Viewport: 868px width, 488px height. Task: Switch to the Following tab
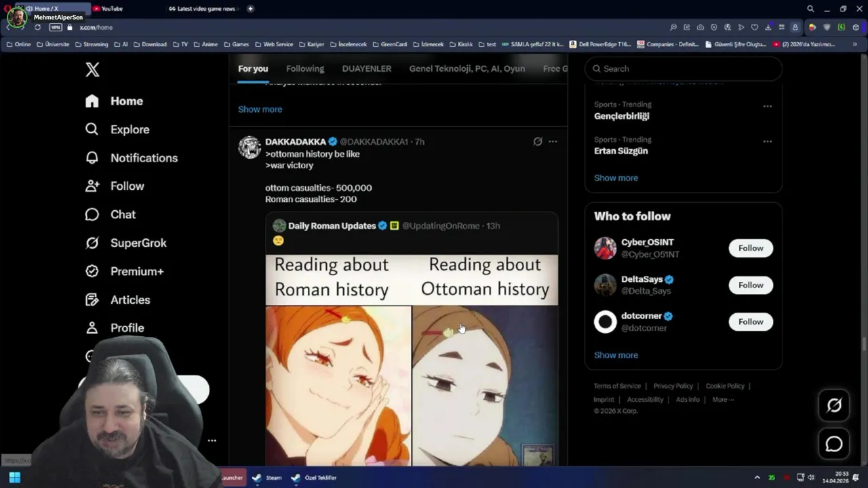click(x=305, y=68)
